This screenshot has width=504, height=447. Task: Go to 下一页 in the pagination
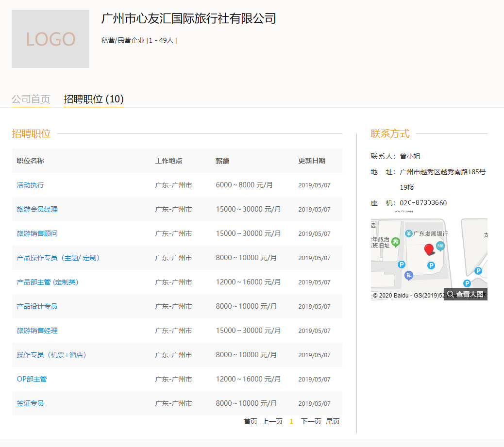311,421
